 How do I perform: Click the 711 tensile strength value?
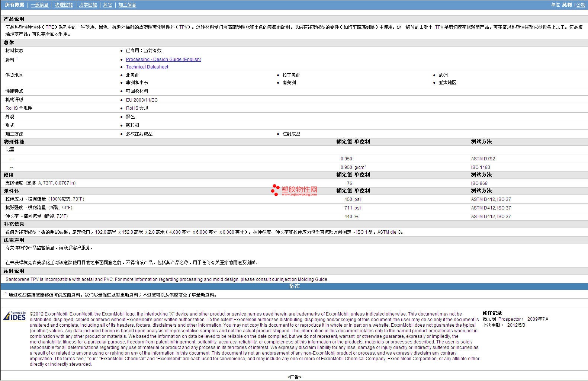(348, 208)
